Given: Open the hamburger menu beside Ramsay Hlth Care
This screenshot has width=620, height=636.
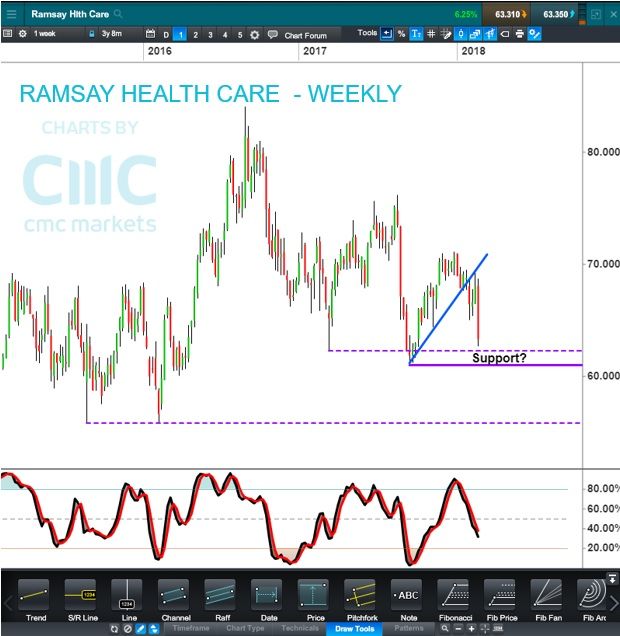Looking at the screenshot, I should 11,14.
